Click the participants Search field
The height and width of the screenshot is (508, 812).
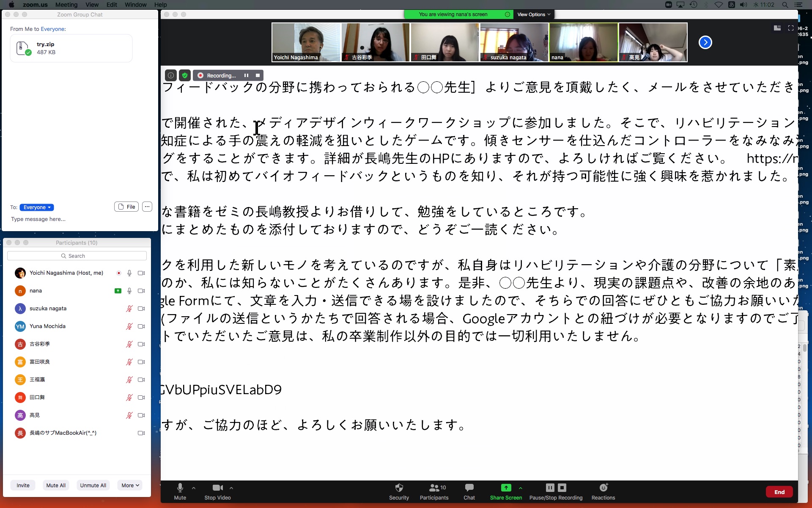77,256
